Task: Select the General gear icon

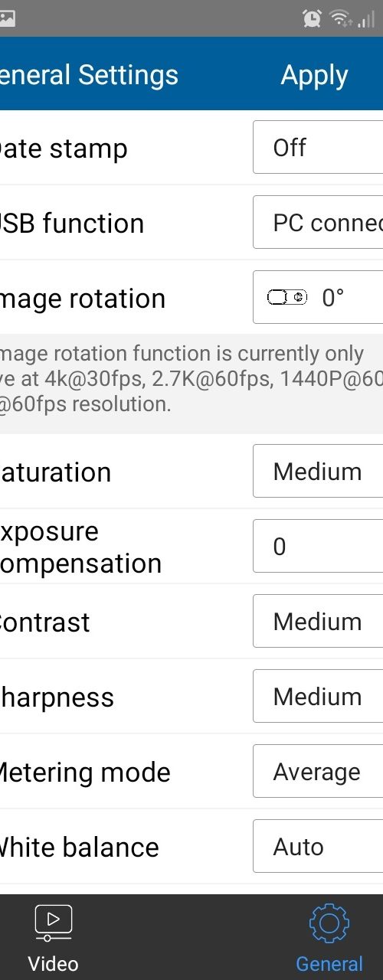Action: 329,924
